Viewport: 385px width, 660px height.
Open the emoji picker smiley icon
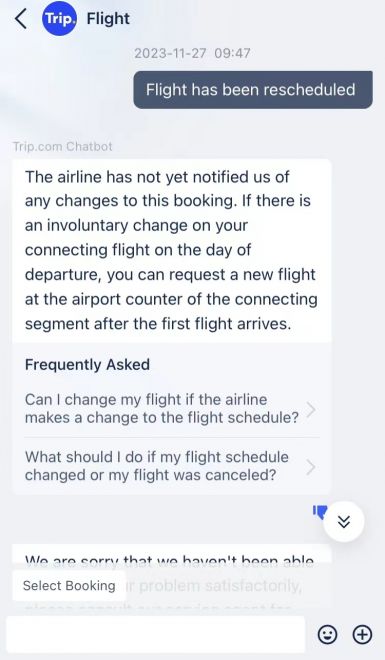[327, 634]
